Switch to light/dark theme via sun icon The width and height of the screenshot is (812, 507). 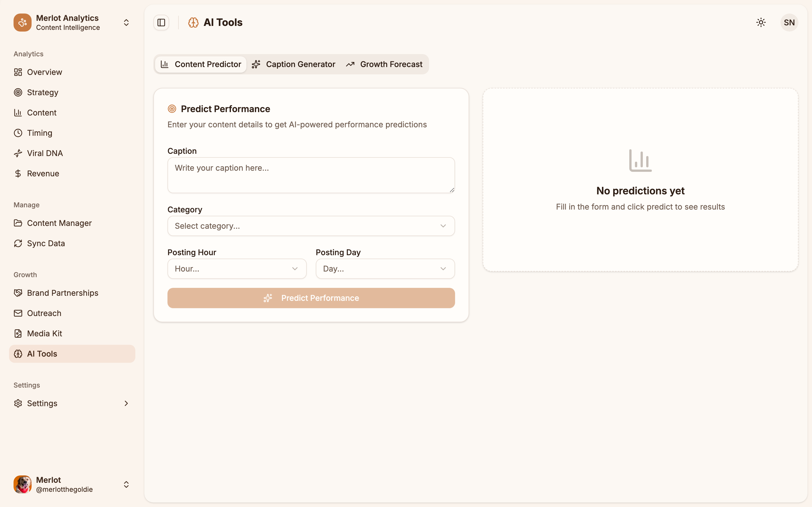pyautogui.click(x=761, y=22)
